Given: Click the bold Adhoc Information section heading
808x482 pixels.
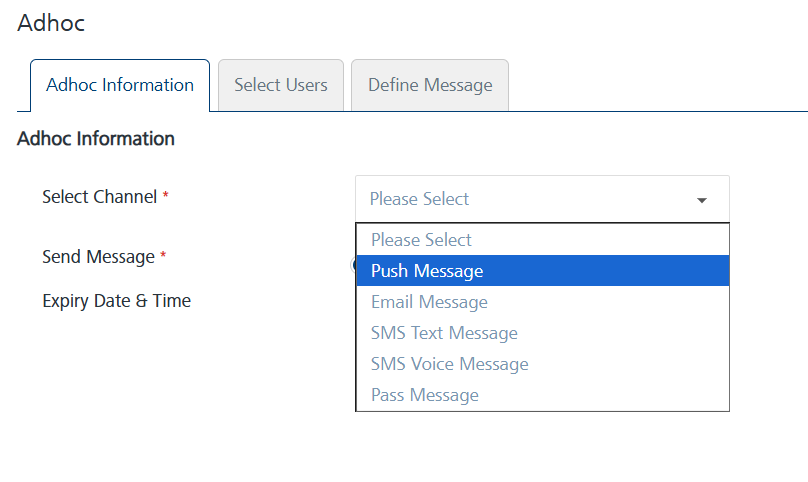Looking at the screenshot, I should (96, 139).
